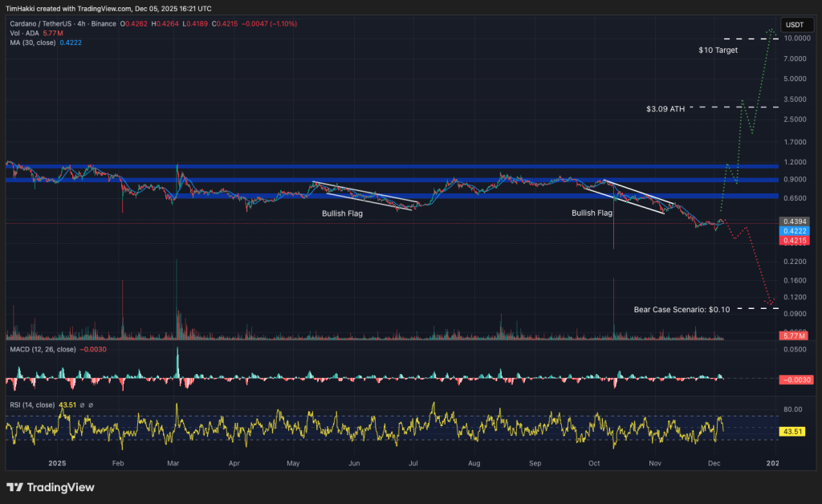Image resolution: width=822 pixels, height=504 pixels.
Task: Click the Vol · ADA legend entry
Action: [24, 34]
